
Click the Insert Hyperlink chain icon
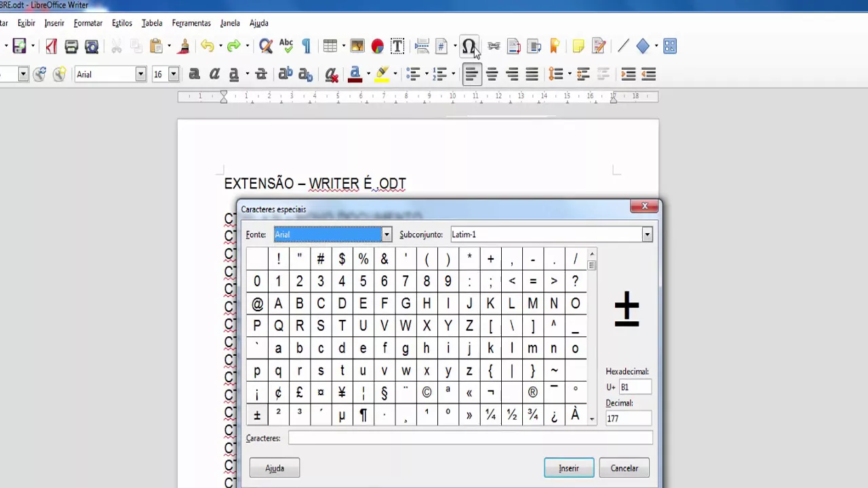494,46
